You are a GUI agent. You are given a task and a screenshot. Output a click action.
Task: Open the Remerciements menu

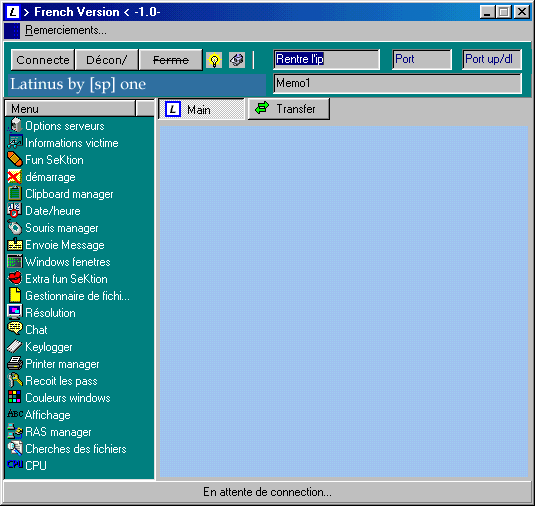pyautogui.click(x=66, y=30)
